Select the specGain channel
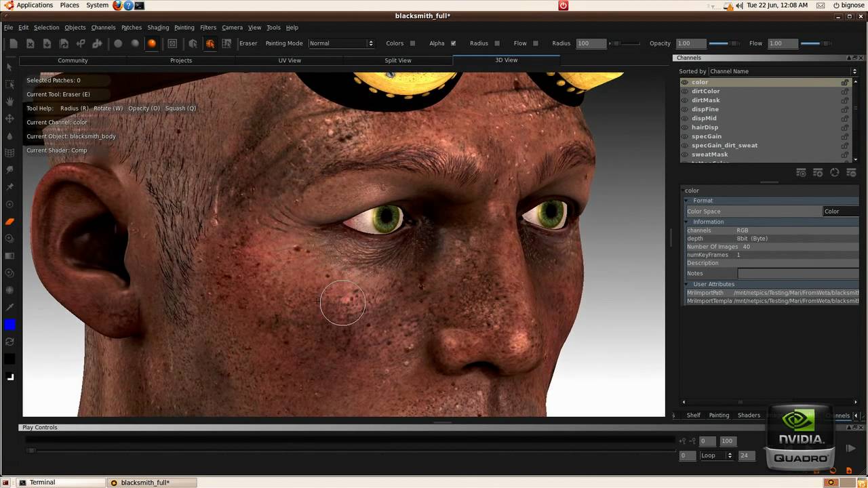The width and height of the screenshot is (868, 488). click(x=706, y=136)
